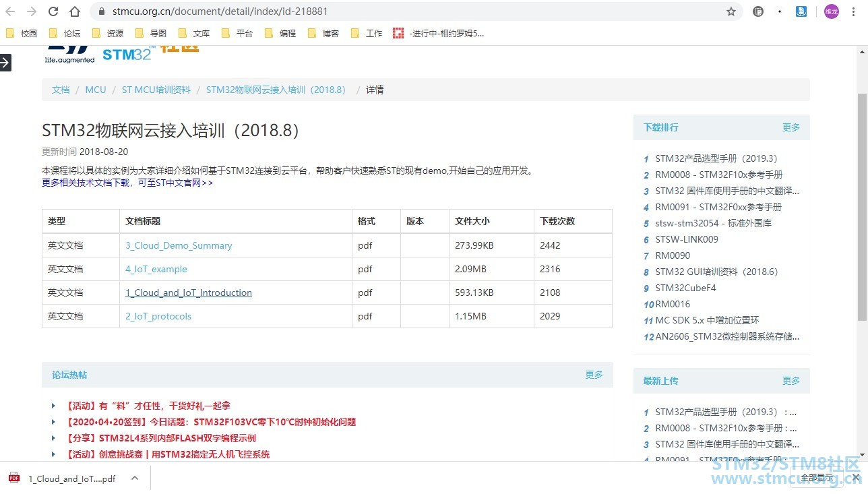The width and height of the screenshot is (868, 494).
Task: Show more in 下载排行 panel
Action: tap(791, 127)
